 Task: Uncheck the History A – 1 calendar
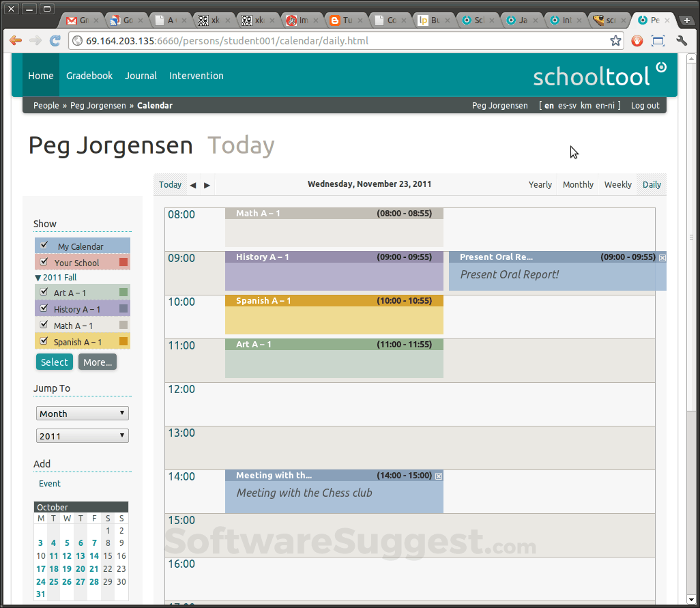pyautogui.click(x=44, y=308)
